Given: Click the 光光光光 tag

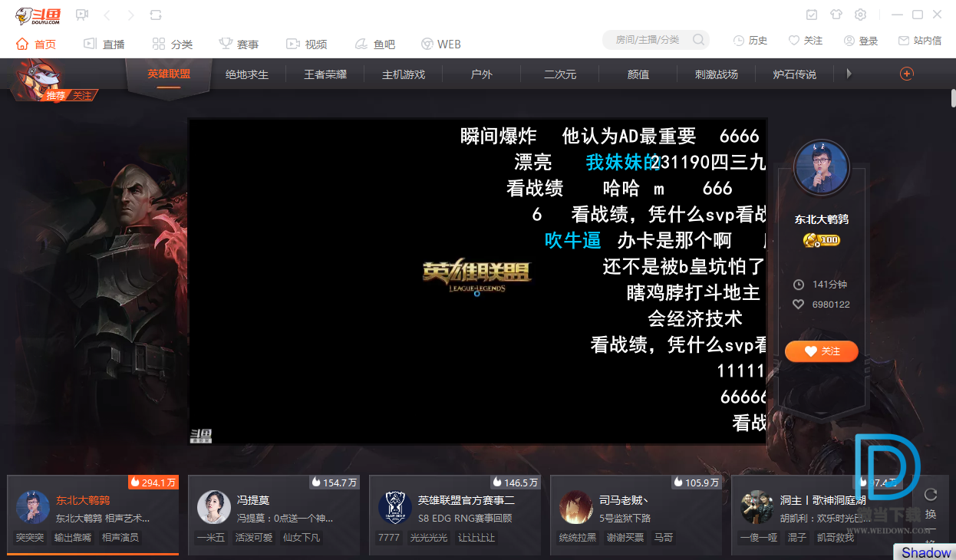Looking at the screenshot, I should 429,538.
